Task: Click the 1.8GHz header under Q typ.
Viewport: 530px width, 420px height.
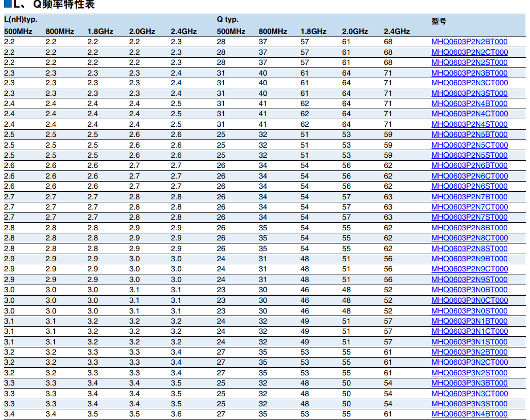Action: (x=314, y=31)
